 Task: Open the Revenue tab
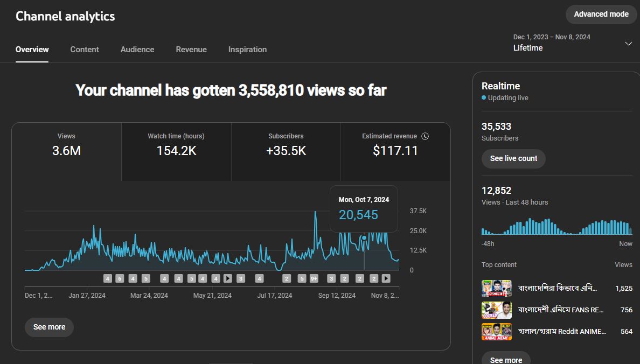click(x=191, y=50)
